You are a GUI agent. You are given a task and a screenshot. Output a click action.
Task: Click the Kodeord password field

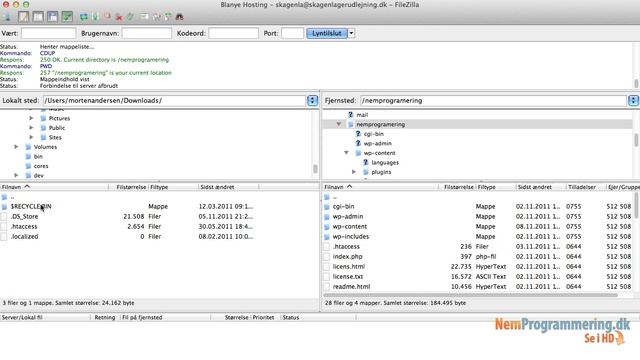(233, 33)
